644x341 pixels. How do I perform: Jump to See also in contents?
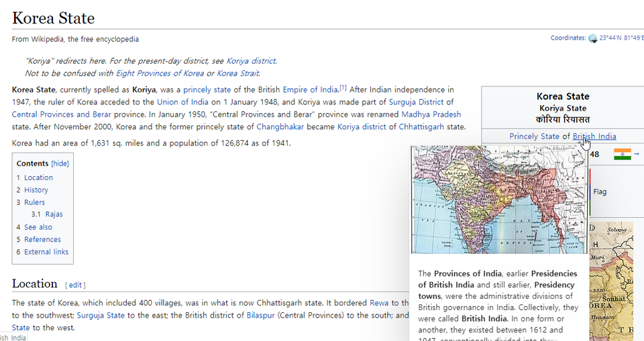tap(38, 227)
